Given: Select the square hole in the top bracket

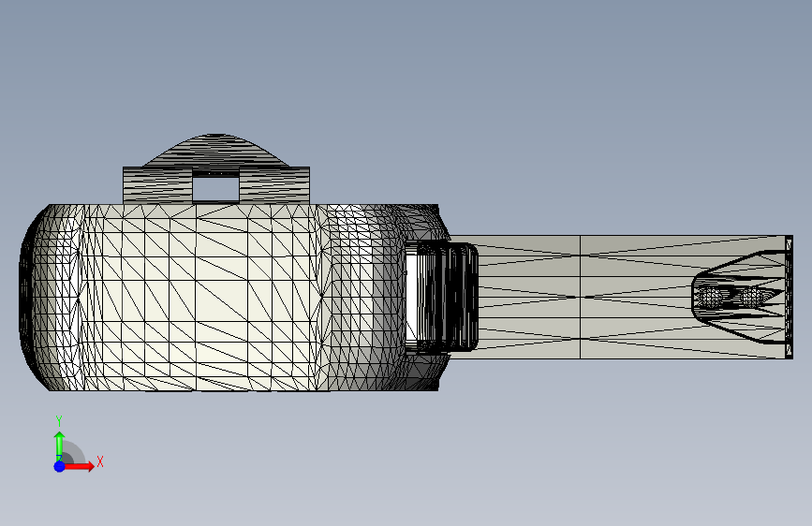Looking at the screenshot, I should [x=216, y=189].
